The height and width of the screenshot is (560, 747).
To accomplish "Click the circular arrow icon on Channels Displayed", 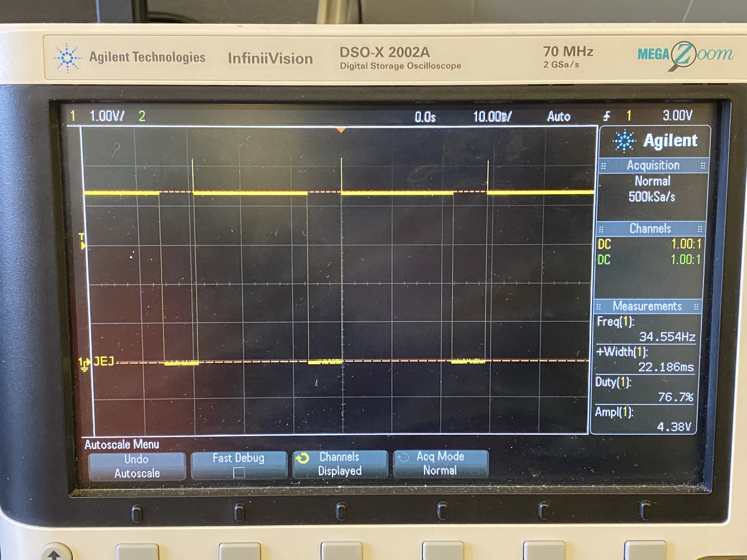I will (x=303, y=458).
